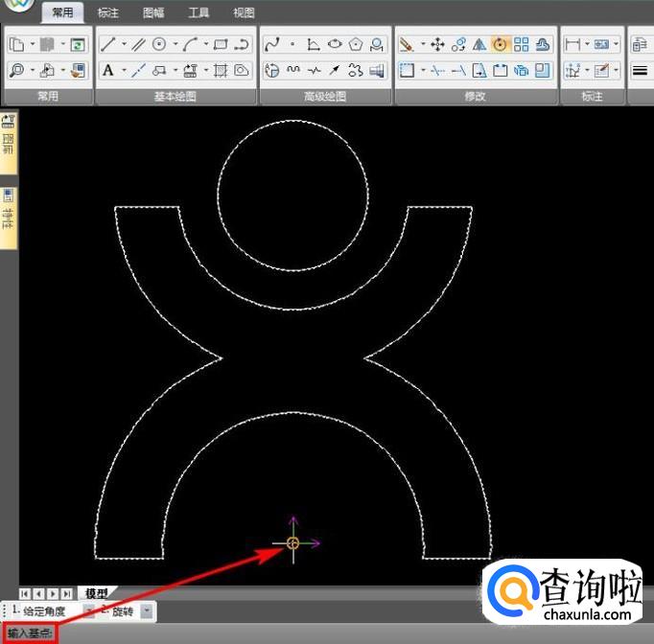Select the 模型 layout tab

point(96,594)
